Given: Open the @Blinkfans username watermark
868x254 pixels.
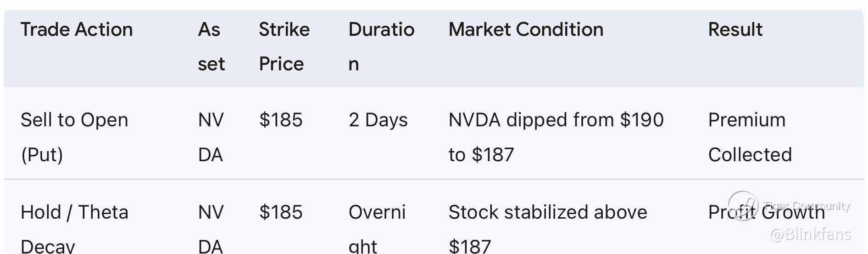Looking at the screenshot, I should pos(810,234).
